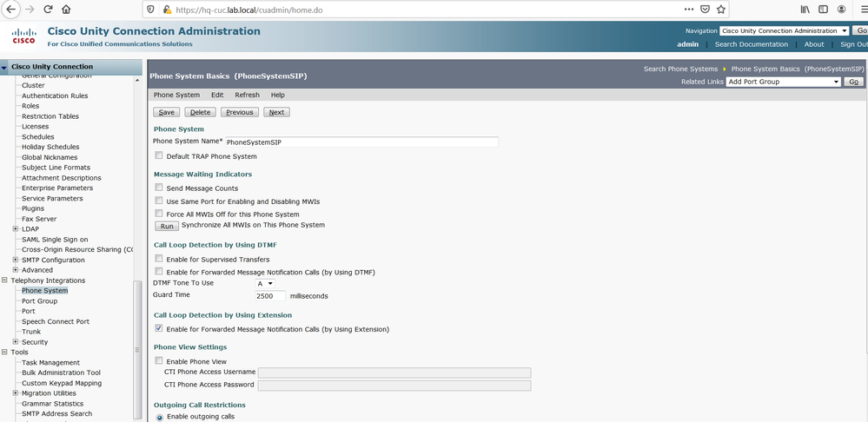Expand the LDAP tree node
868x422 pixels.
(x=16, y=229)
